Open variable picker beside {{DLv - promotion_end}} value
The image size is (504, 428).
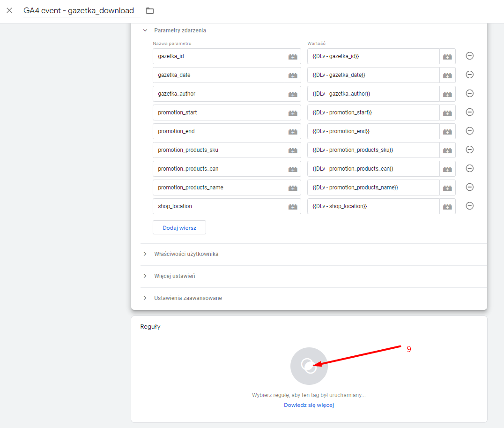(447, 131)
